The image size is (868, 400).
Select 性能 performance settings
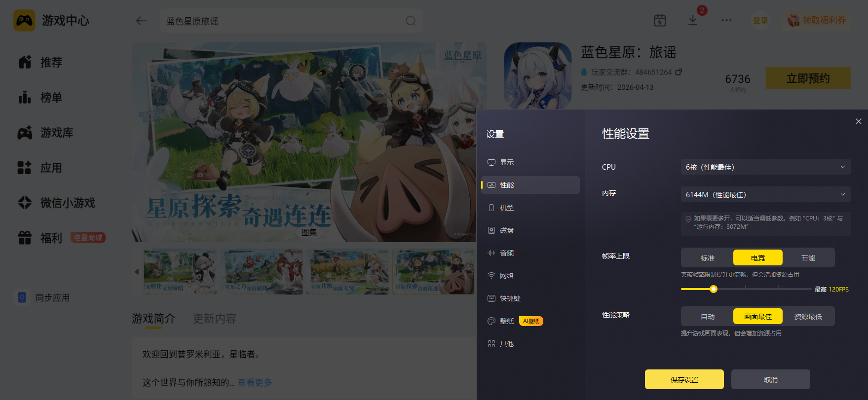530,185
